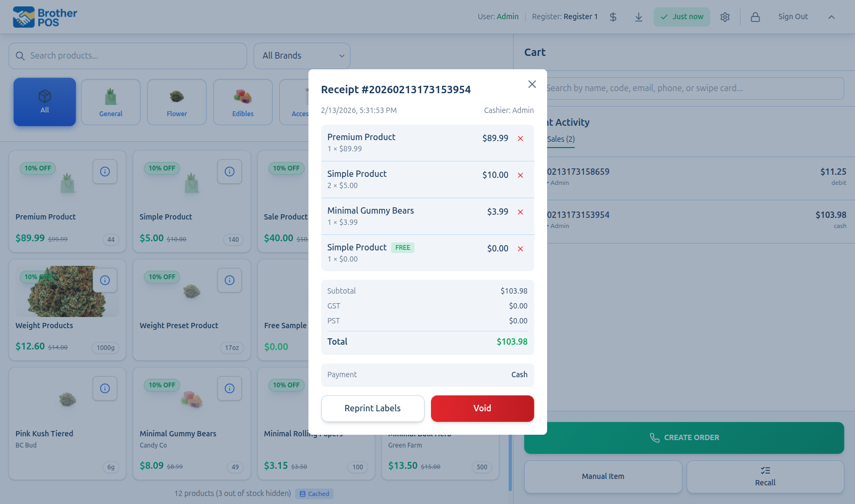Show info for Premium Product card
855x504 pixels.
tap(105, 172)
